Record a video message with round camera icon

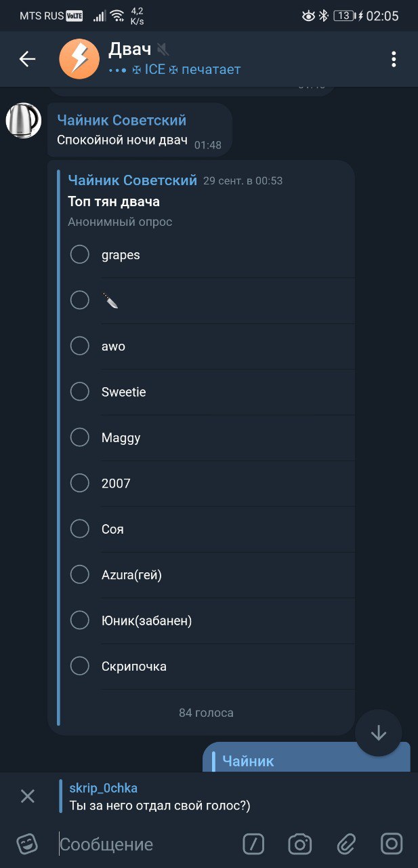coord(392,844)
